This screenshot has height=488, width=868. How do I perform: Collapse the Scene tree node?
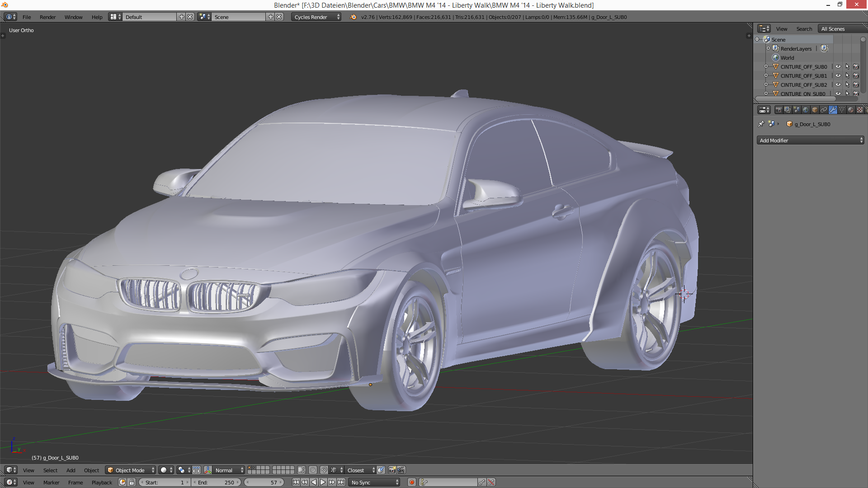pyautogui.click(x=757, y=39)
